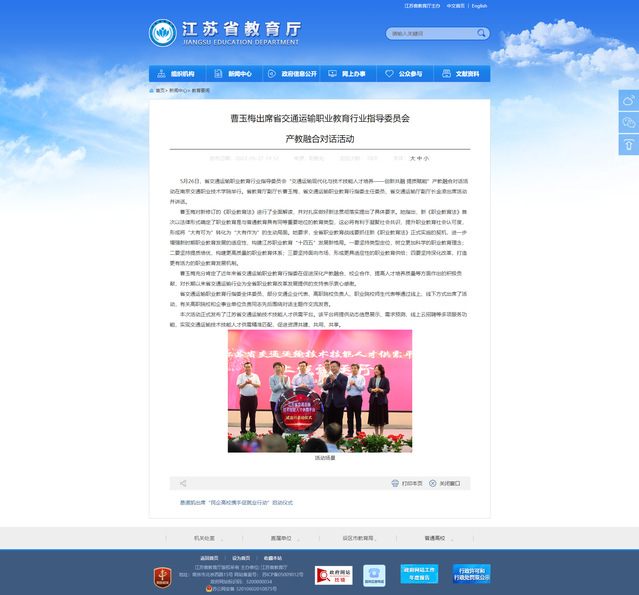Set article font size to 大

(x=412, y=158)
